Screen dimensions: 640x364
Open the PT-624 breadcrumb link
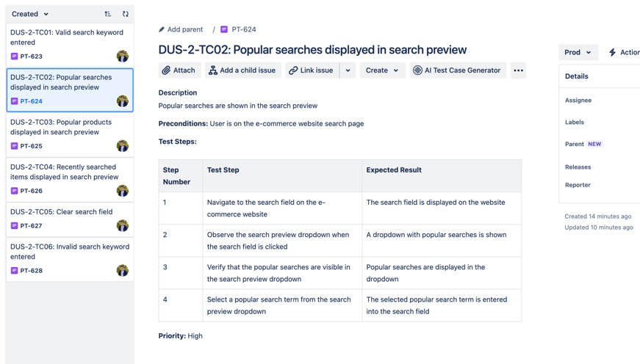(x=244, y=30)
